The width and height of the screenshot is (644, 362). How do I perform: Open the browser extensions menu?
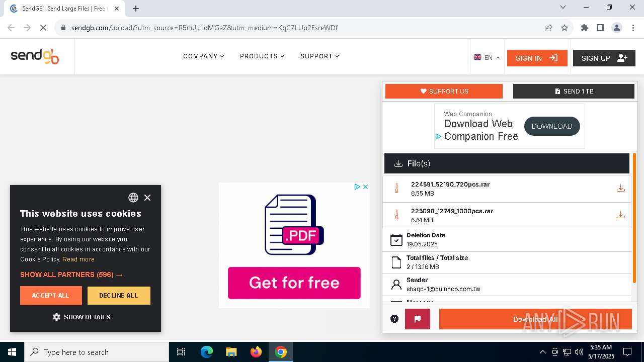click(585, 28)
